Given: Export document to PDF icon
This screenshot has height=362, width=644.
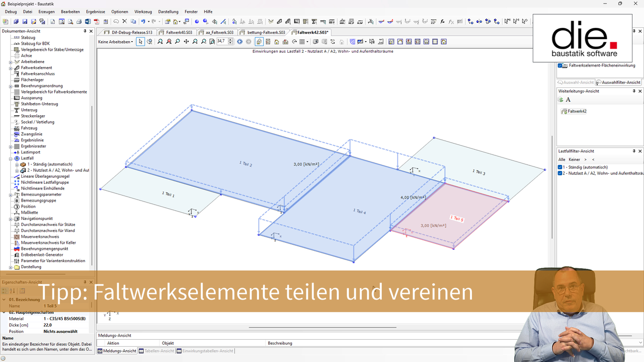Looking at the screenshot, I should click(96, 22).
